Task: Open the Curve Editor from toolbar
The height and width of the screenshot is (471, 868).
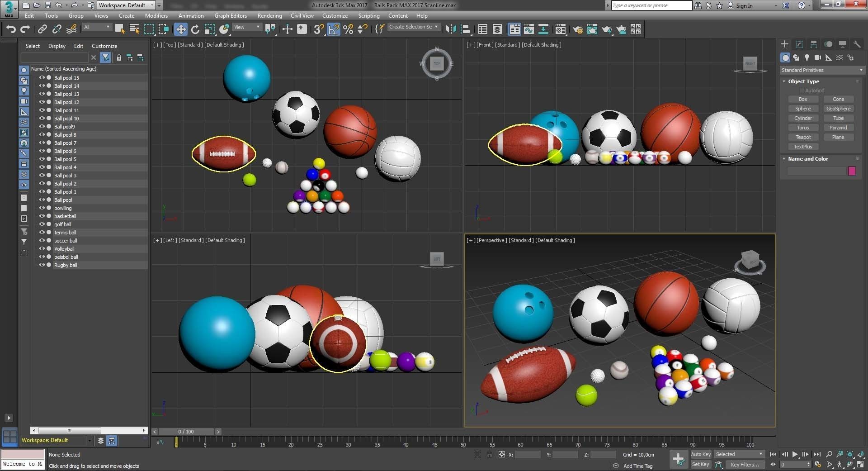Action: (x=529, y=29)
